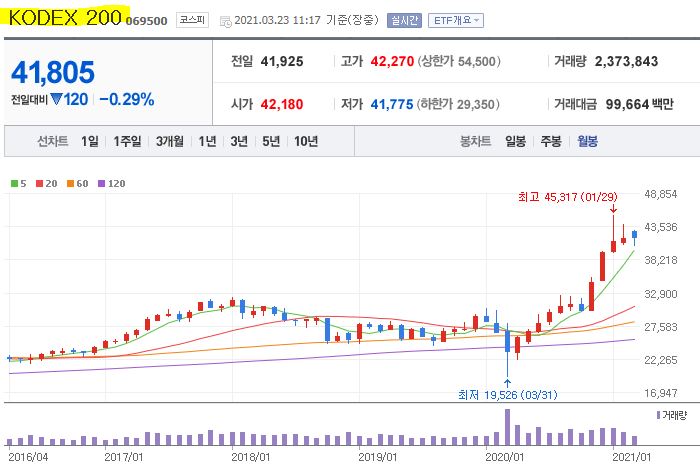Select the 1일 line chart tab
The width and height of the screenshot is (700, 467).
[90, 142]
